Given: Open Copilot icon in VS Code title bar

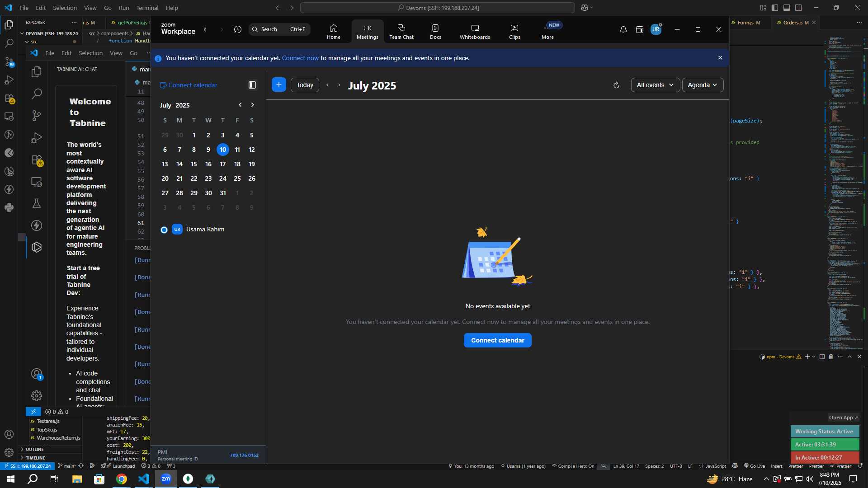Looking at the screenshot, I should click(x=584, y=8).
